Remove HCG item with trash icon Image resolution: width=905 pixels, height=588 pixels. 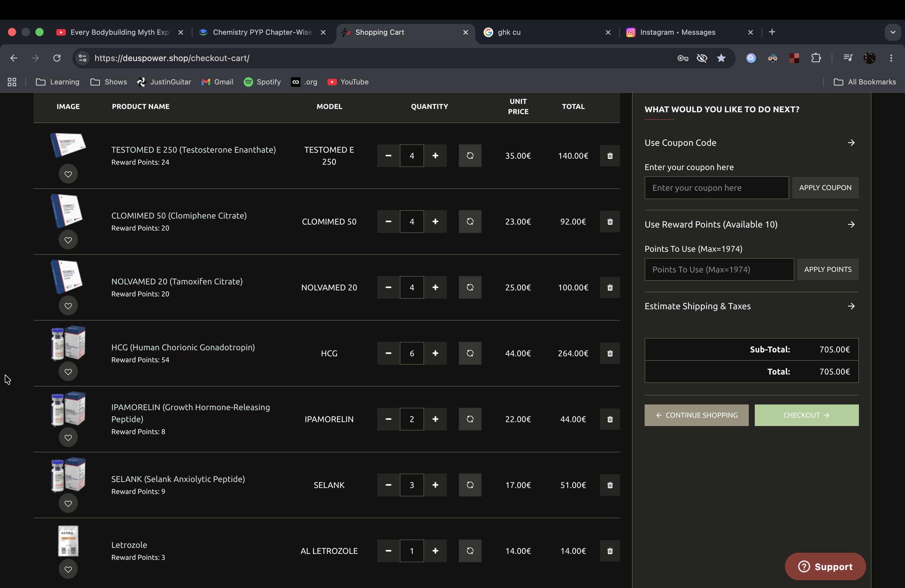point(610,353)
